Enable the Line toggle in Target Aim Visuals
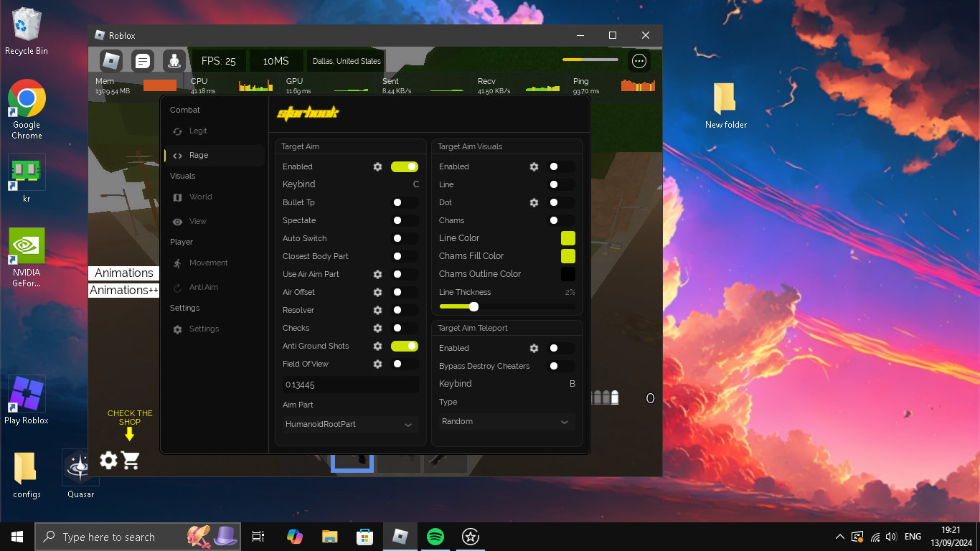The width and height of the screenshot is (980, 551). 561,184
